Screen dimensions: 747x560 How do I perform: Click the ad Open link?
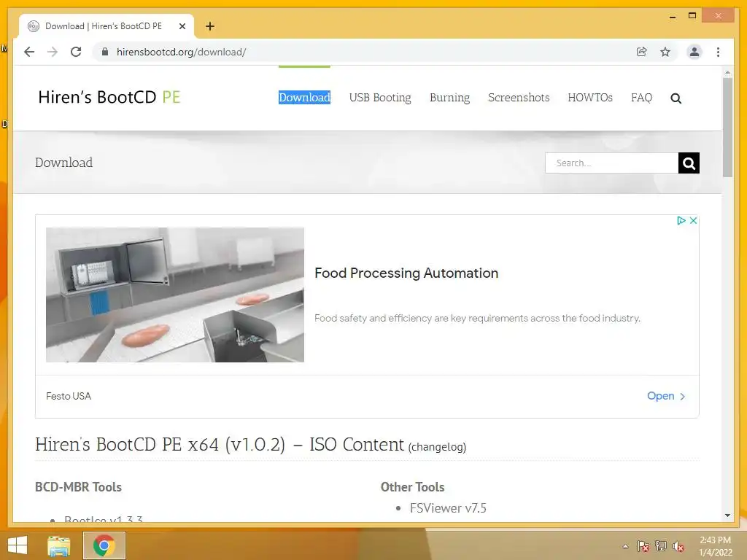pos(666,396)
